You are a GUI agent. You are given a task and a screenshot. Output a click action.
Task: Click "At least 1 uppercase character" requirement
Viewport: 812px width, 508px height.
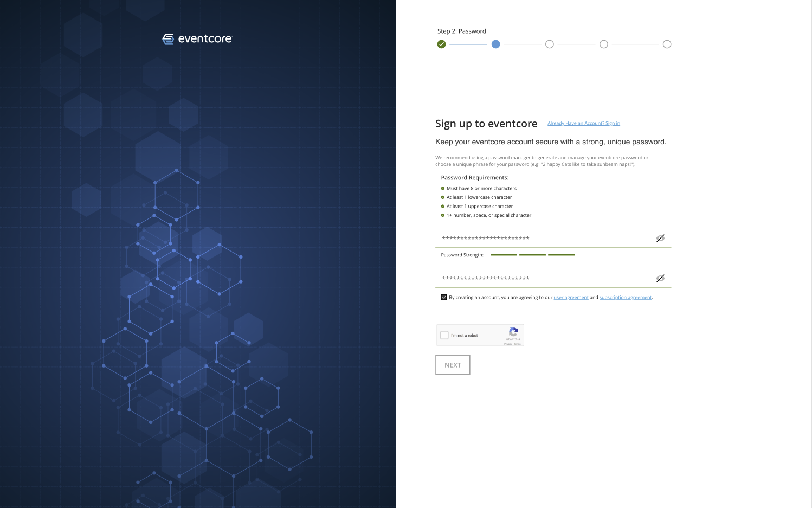480,207
